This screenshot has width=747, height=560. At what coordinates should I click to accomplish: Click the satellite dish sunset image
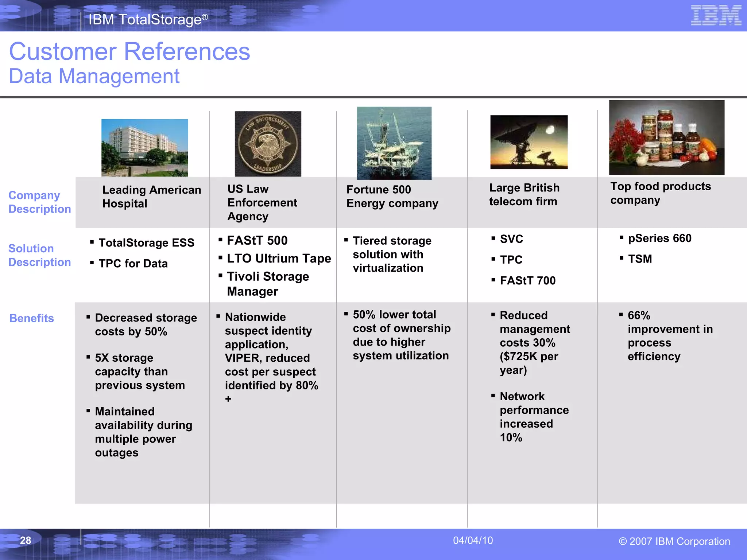(x=529, y=142)
